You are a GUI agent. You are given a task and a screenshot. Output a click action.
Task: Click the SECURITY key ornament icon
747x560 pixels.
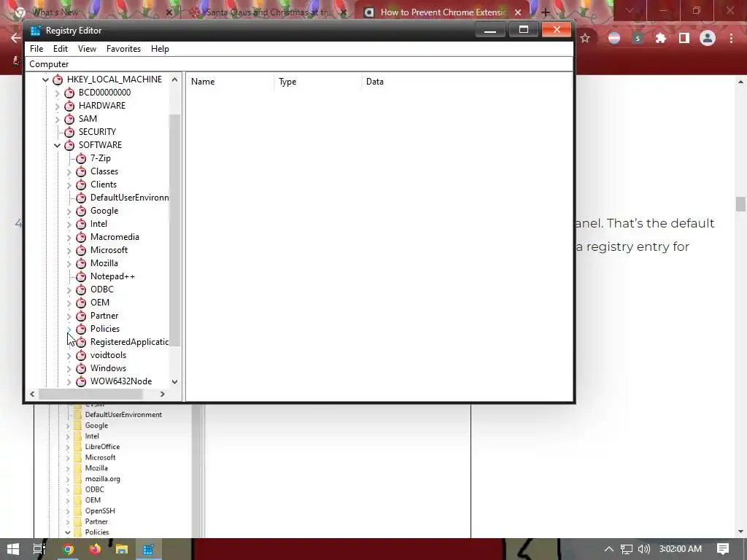[x=69, y=132]
